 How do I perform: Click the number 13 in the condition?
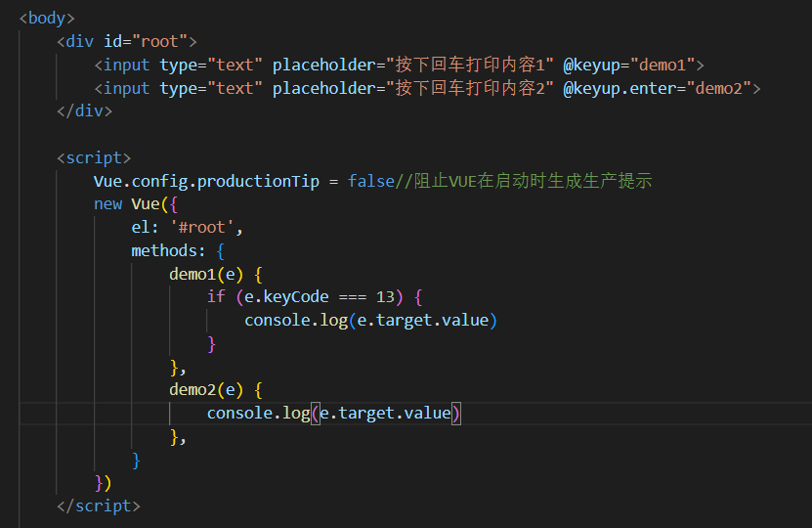tap(389, 297)
